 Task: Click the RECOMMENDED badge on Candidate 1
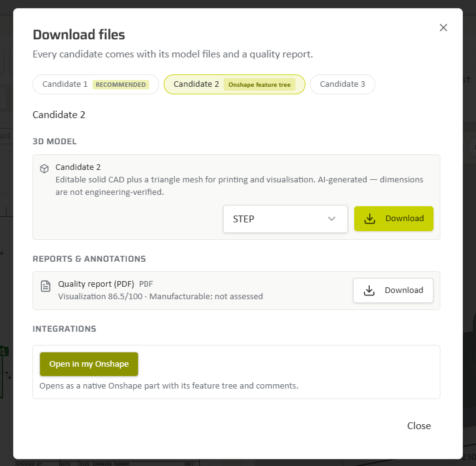tap(121, 85)
